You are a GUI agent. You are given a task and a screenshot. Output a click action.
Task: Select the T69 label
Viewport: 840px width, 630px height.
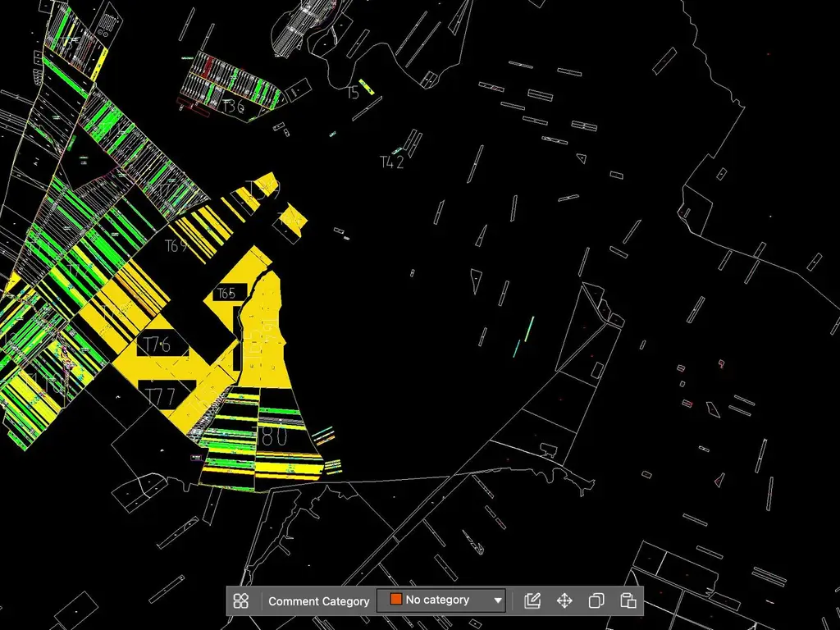(176, 246)
